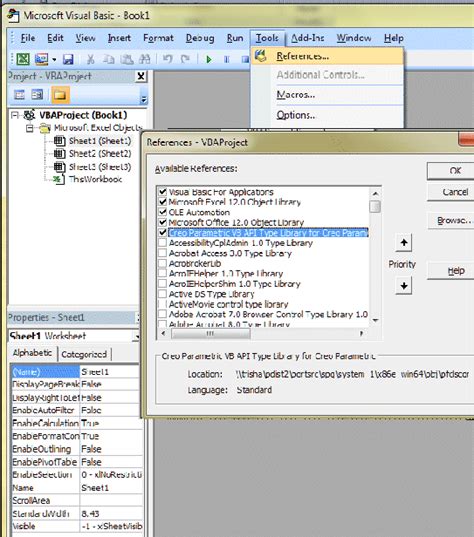Click references list scroll up arrow
This screenshot has height=537, width=474.
[x=375, y=193]
